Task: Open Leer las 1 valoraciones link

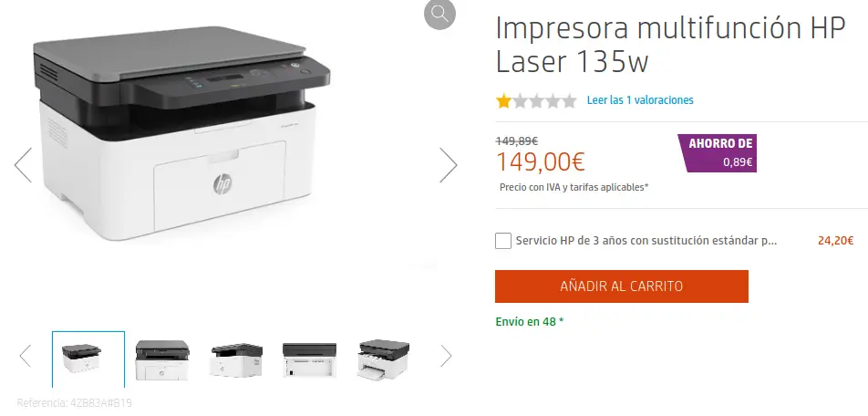Action: click(640, 100)
